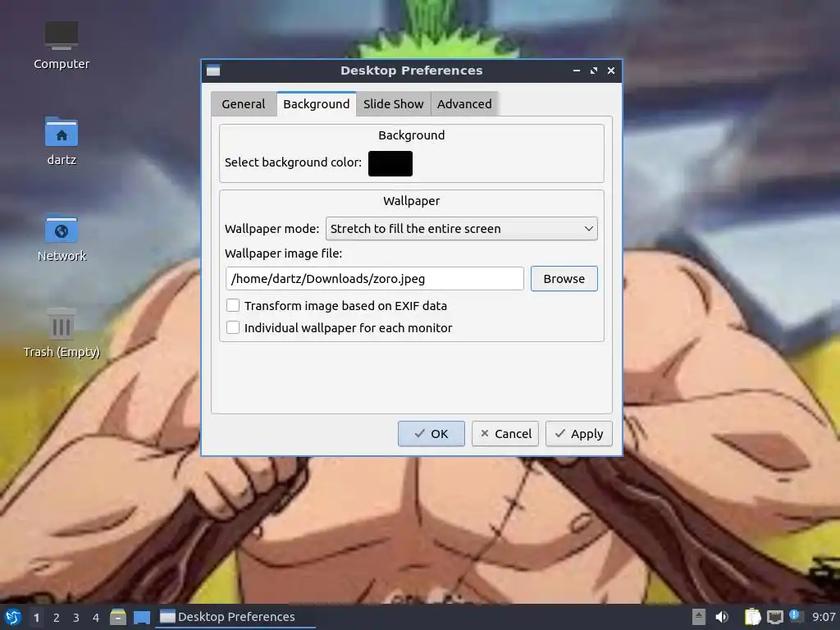Image resolution: width=840 pixels, height=630 pixels.
Task: Open the black background color picker
Action: (x=390, y=163)
